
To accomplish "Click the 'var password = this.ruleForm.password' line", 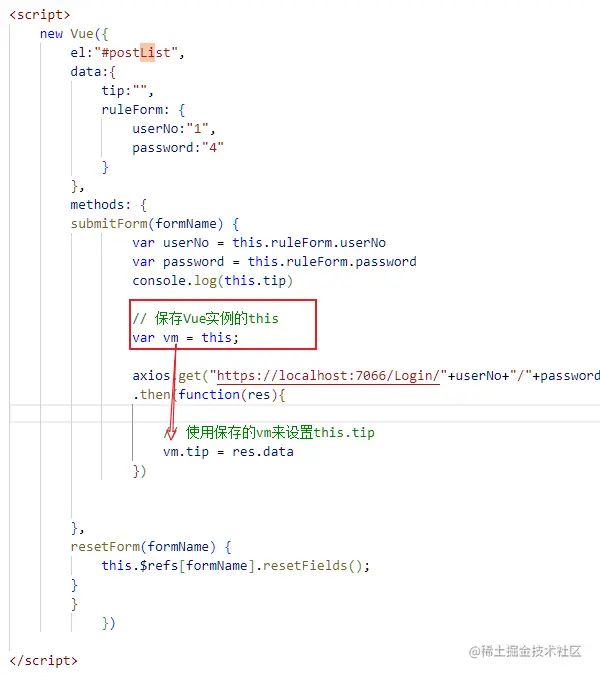I will tap(274, 262).
